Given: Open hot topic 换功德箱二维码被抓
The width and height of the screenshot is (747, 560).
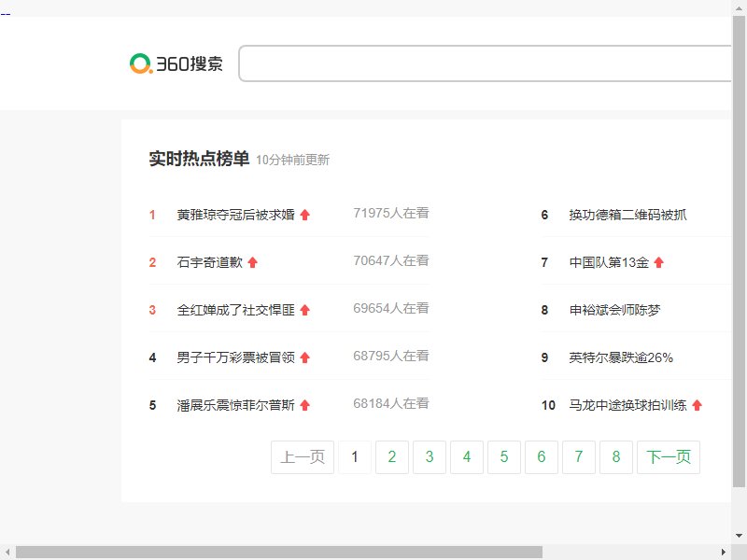Looking at the screenshot, I should point(627,215).
